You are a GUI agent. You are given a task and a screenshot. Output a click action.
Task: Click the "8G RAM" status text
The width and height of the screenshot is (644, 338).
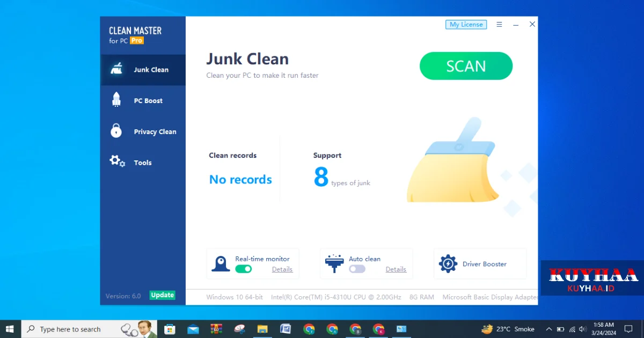422,297
